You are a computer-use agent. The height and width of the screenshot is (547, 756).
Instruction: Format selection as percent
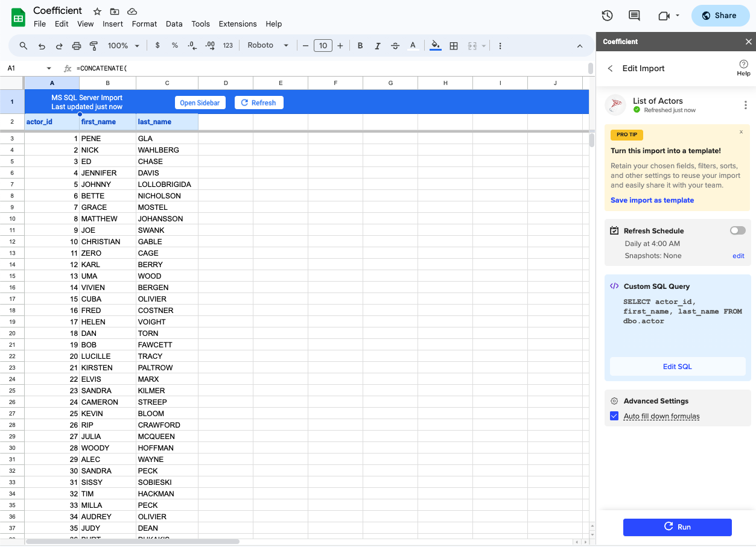(x=174, y=45)
